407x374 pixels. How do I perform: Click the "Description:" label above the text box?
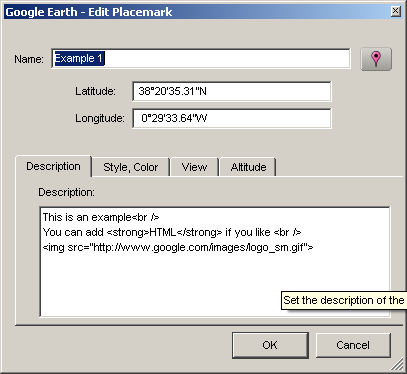click(x=66, y=192)
